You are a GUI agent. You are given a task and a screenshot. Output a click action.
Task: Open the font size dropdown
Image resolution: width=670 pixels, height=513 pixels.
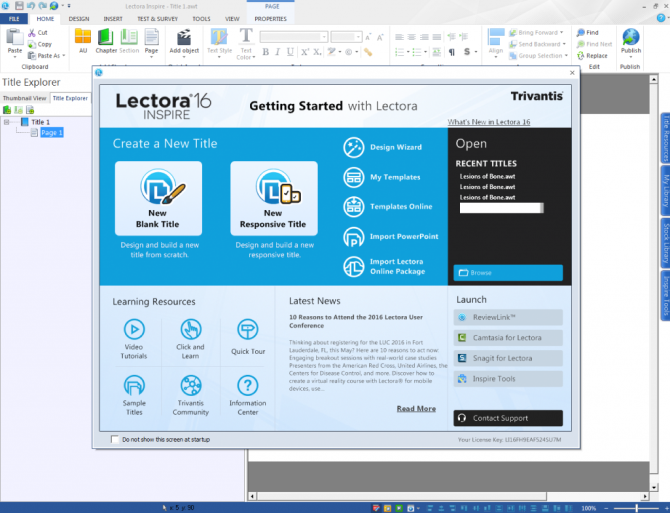pos(359,37)
